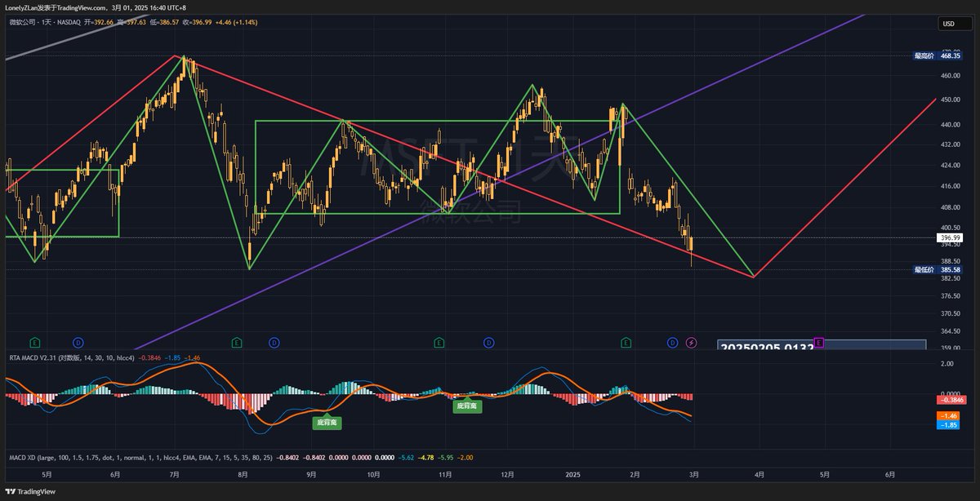Click the 2025 year label on the time axis
Screen dimensions: 980x501
pyautogui.click(x=575, y=474)
